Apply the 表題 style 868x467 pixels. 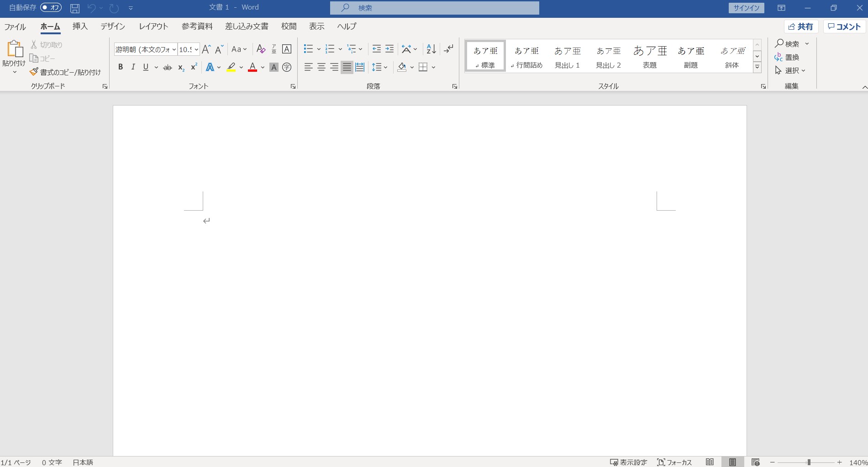tap(650, 57)
